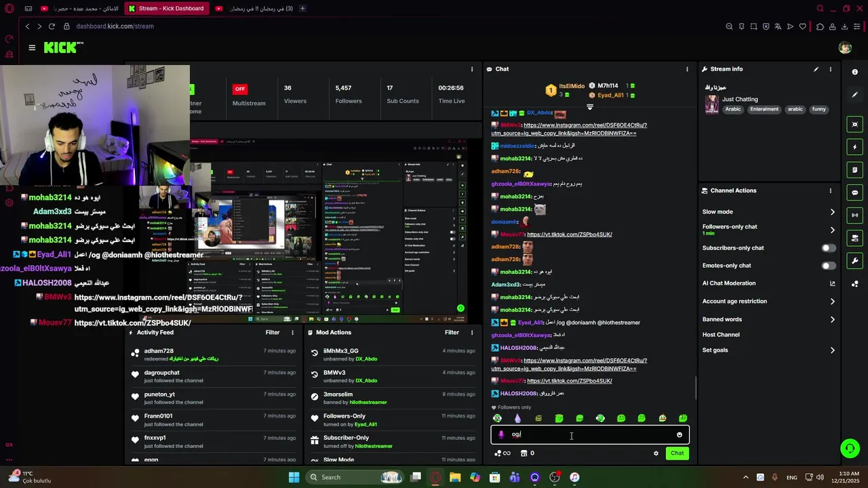868x488 pixels.
Task: Switch to the Ramadan YouTube browser tab
Action: [254, 8]
